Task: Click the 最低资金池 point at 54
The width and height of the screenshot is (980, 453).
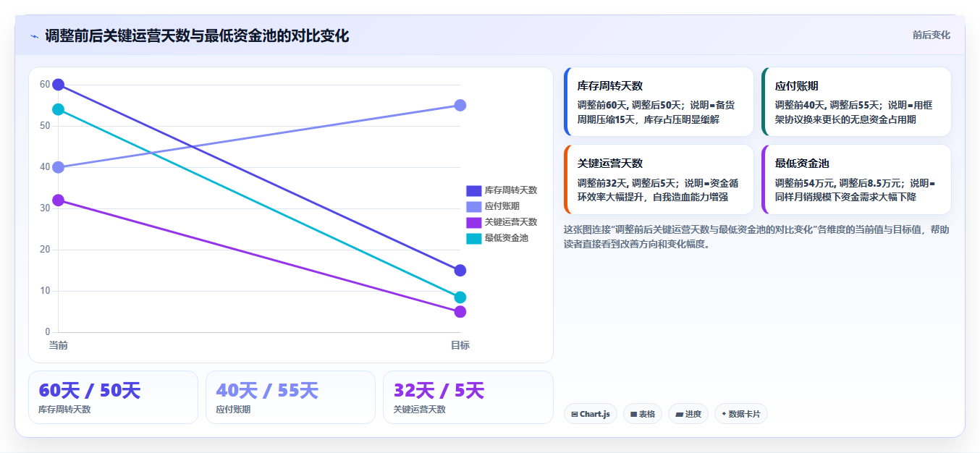Action: pos(59,109)
